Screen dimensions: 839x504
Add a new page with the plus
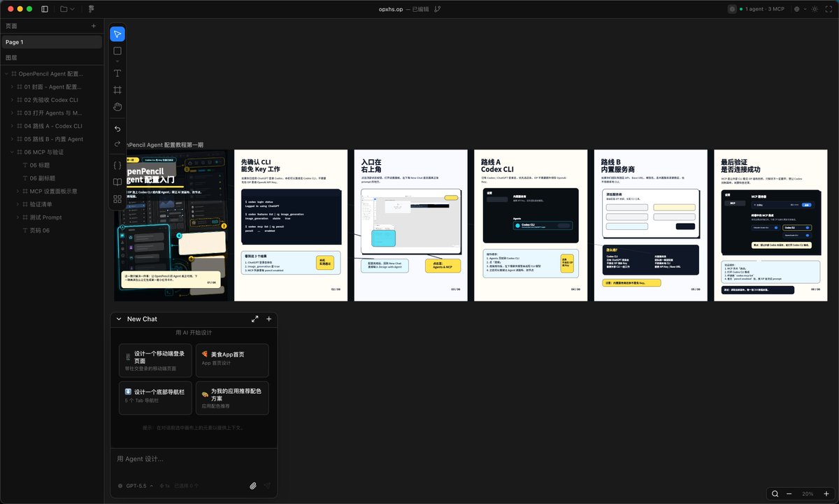[94, 26]
